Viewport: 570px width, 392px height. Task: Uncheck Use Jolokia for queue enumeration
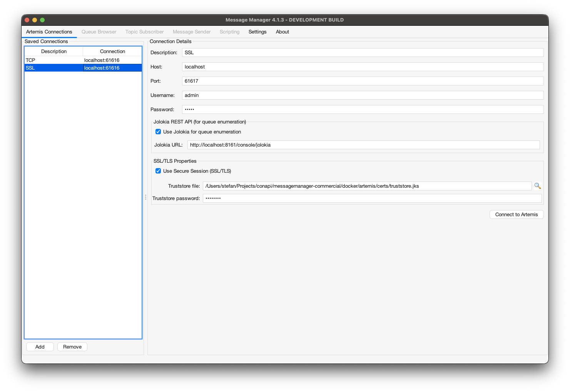click(158, 132)
